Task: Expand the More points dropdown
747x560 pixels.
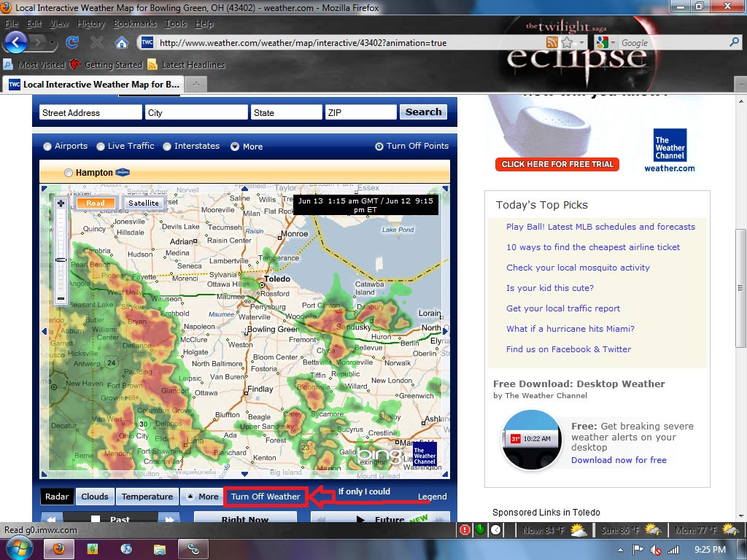Action: coord(247,147)
